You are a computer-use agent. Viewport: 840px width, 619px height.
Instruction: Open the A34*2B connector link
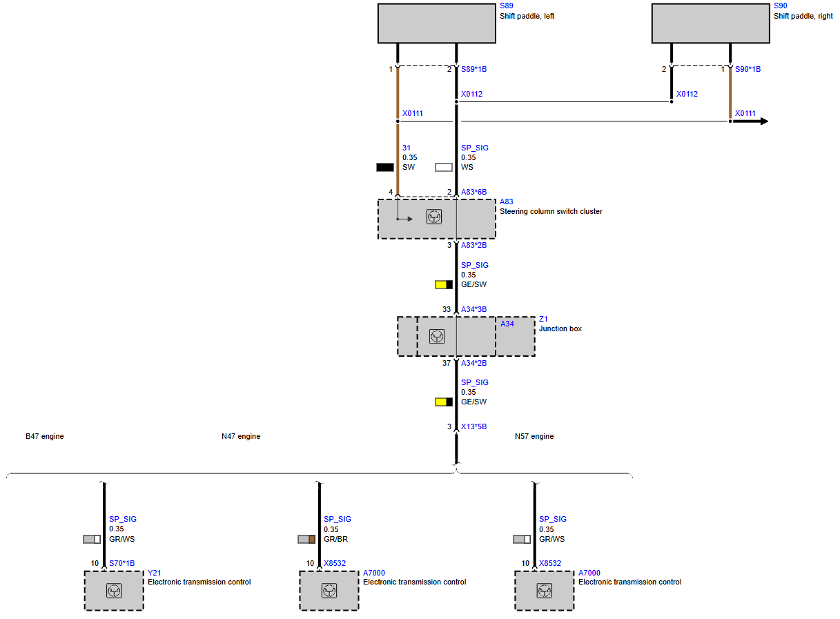[x=474, y=363]
